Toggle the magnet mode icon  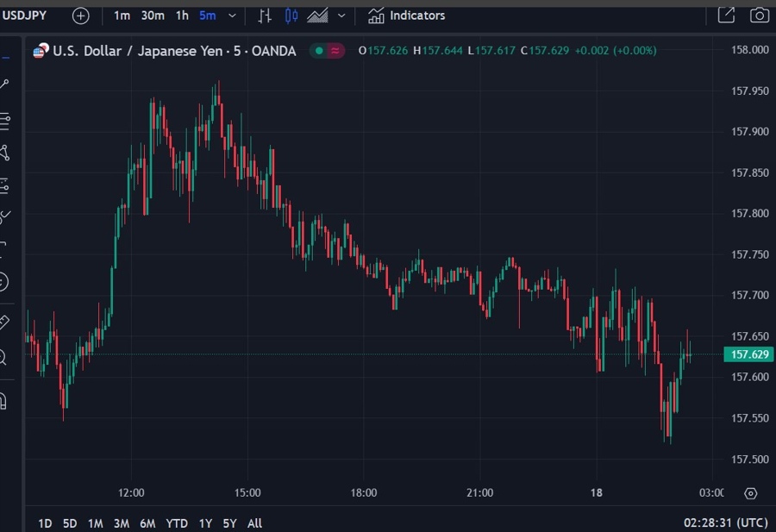coord(3,400)
